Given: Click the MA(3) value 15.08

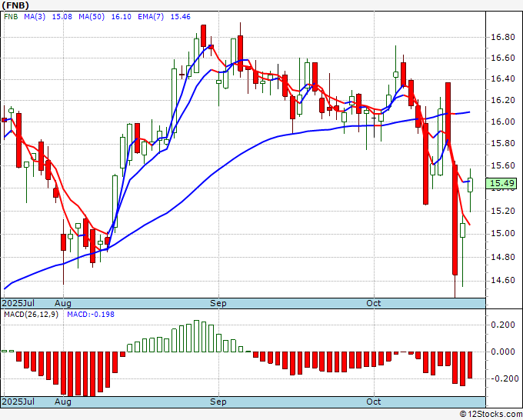Looking at the screenshot, I should pos(62,17).
